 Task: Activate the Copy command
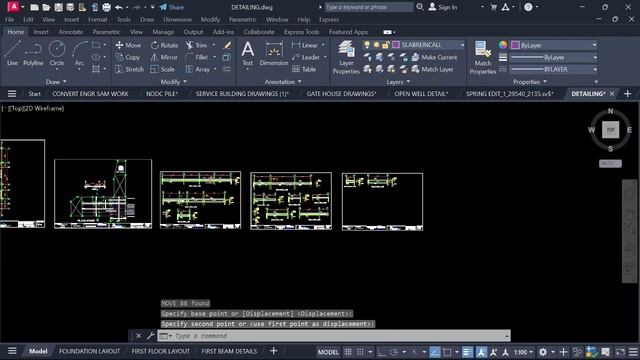(128, 58)
